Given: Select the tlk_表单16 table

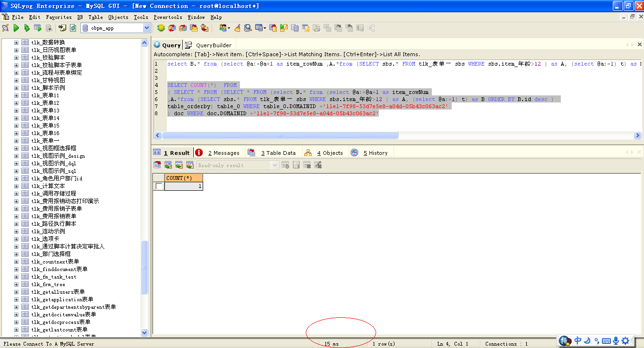Looking at the screenshot, I should click(x=45, y=133).
